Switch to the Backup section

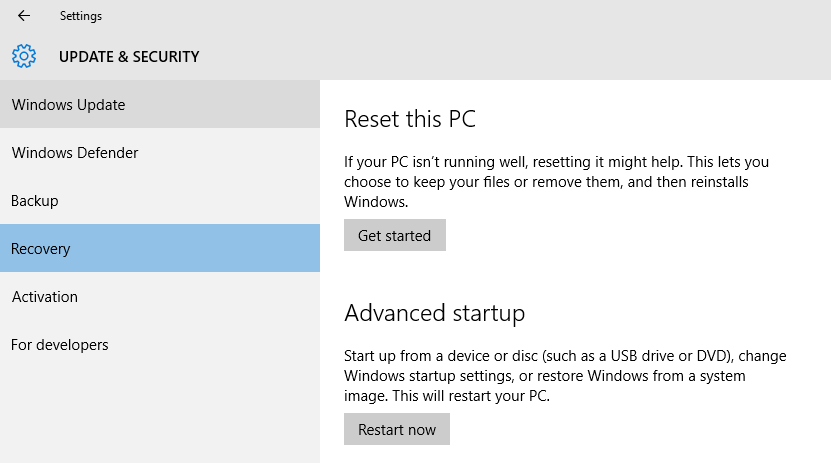160,201
